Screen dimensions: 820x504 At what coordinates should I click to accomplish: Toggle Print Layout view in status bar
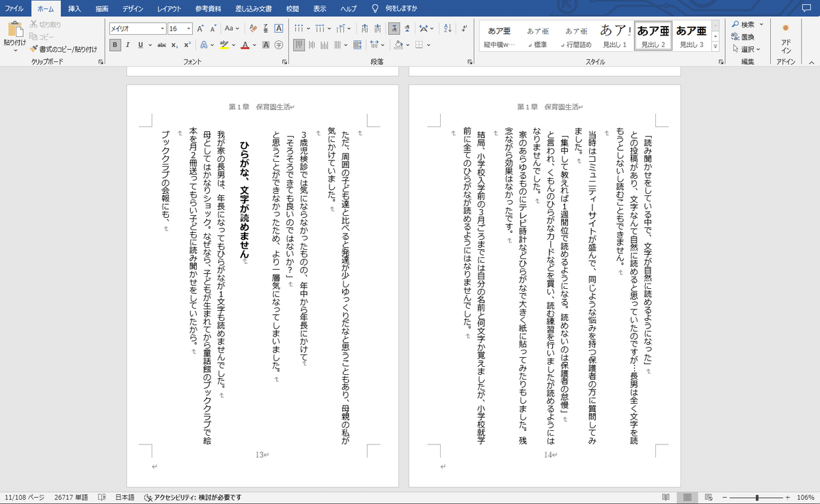pos(688,497)
